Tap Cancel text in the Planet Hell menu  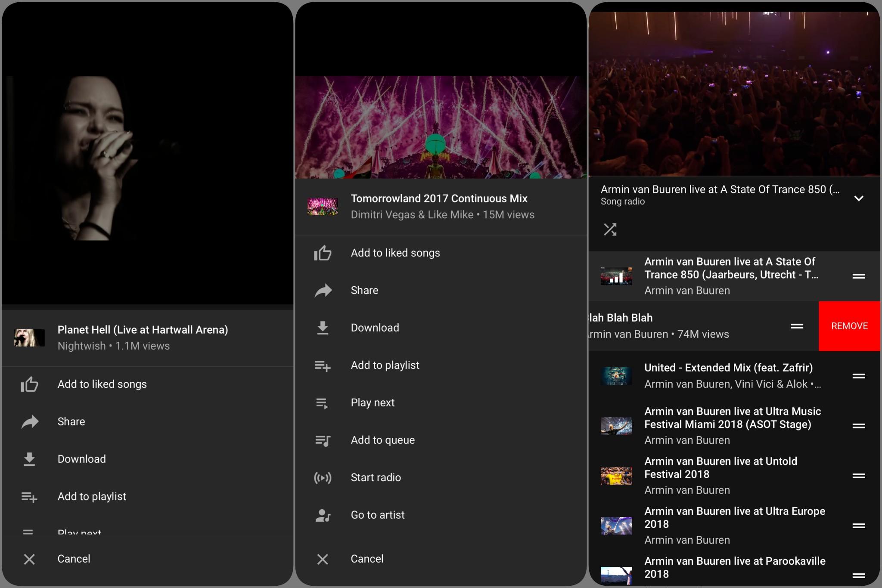(74, 559)
